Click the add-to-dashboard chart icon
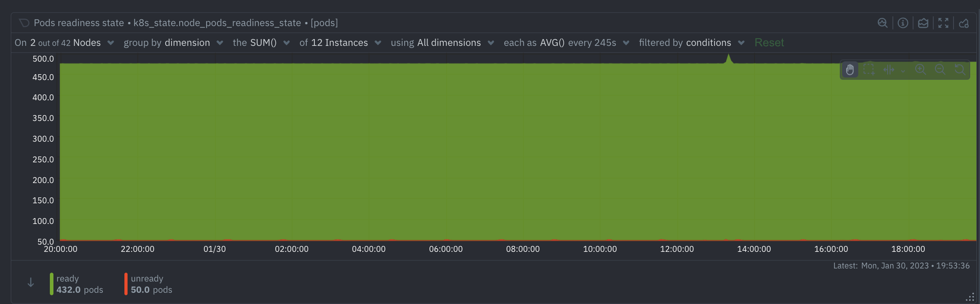 point(964,23)
